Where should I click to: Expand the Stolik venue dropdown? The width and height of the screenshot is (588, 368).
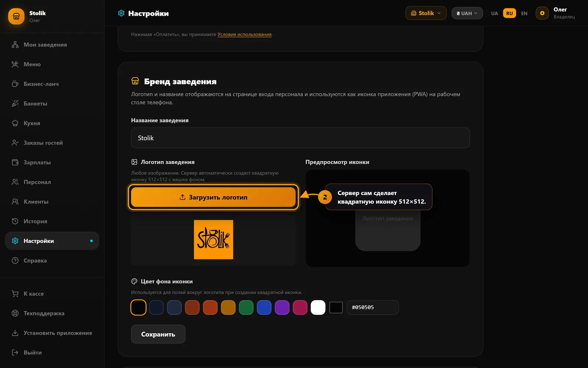pos(426,13)
